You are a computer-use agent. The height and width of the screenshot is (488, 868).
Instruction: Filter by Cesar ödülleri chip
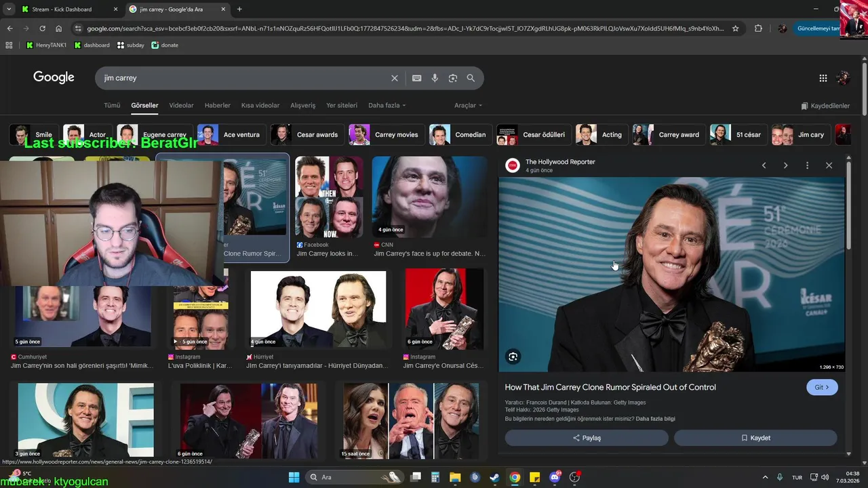point(534,134)
